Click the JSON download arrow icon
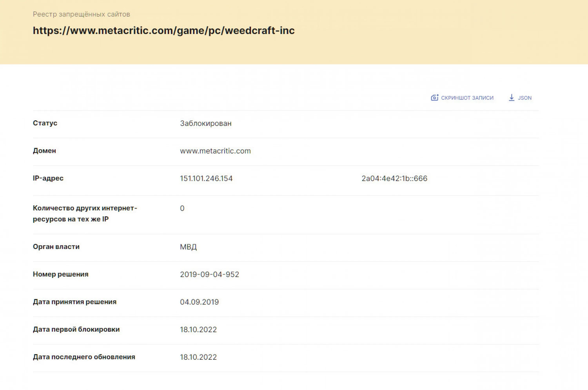This screenshot has height=390, width=588. [511, 98]
